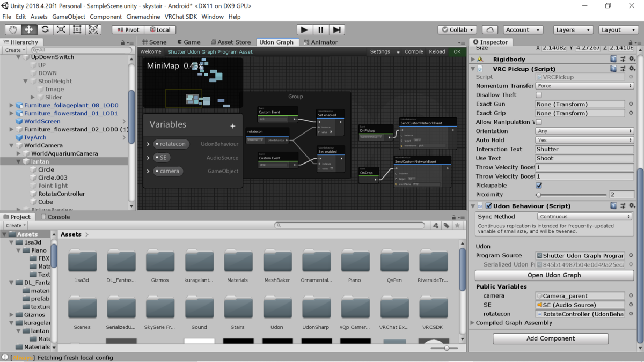Select RotateController in Hierarchy
The height and width of the screenshot is (362, 644).
(61, 194)
